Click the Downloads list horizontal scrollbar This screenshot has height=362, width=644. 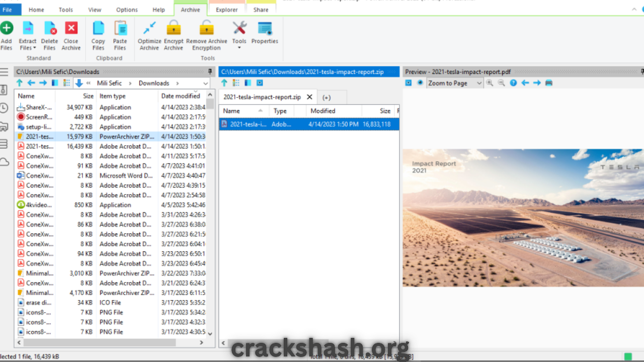[99, 342]
